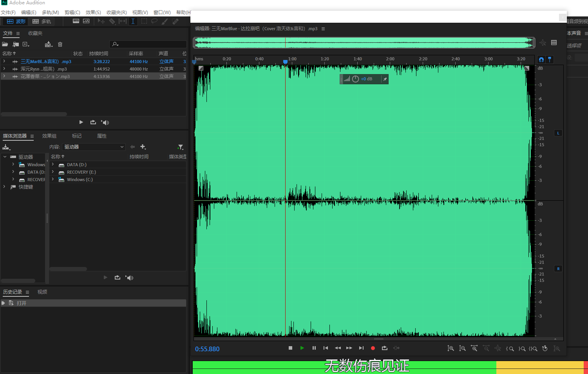Image resolution: width=588 pixels, height=374 pixels.
Task: Open the 视图(V) menu
Action: [x=140, y=13]
